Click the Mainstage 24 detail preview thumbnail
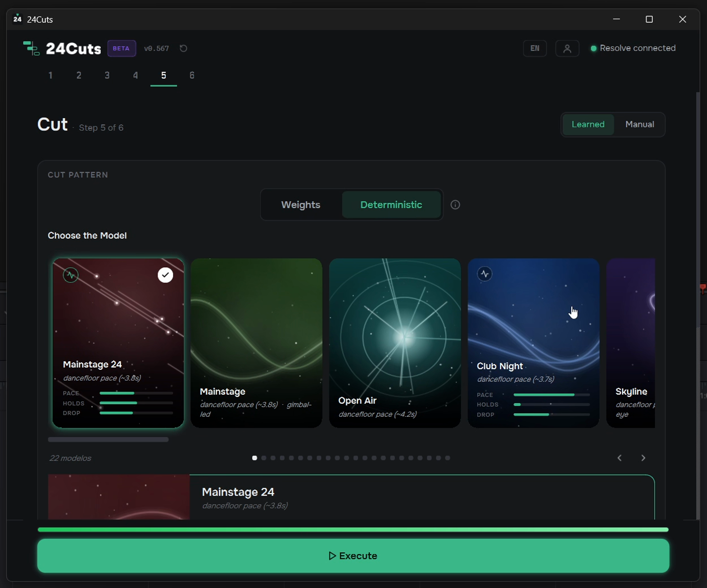 [119, 497]
